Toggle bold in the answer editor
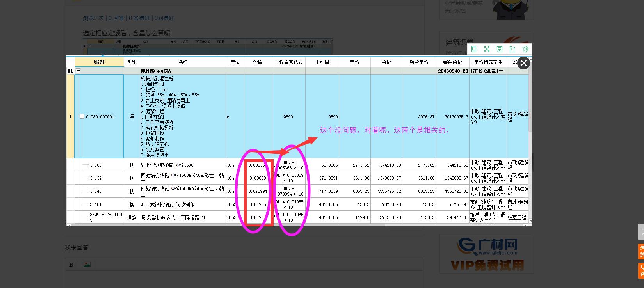This screenshot has height=288, width=644. click(71, 265)
